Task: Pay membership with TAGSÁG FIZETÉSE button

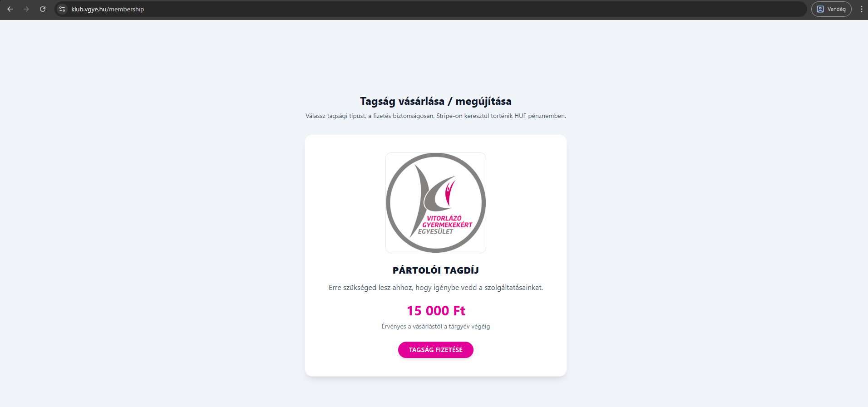Action: tap(436, 350)
